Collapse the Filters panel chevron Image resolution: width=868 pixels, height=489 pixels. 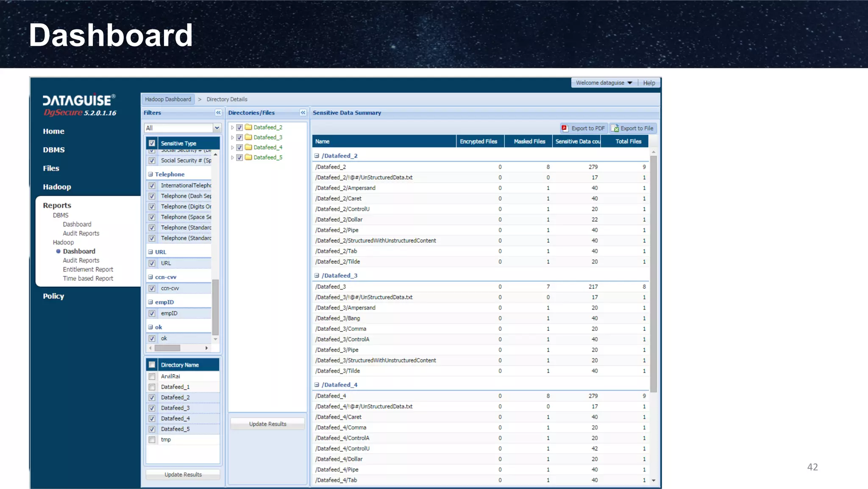[218, 112]
